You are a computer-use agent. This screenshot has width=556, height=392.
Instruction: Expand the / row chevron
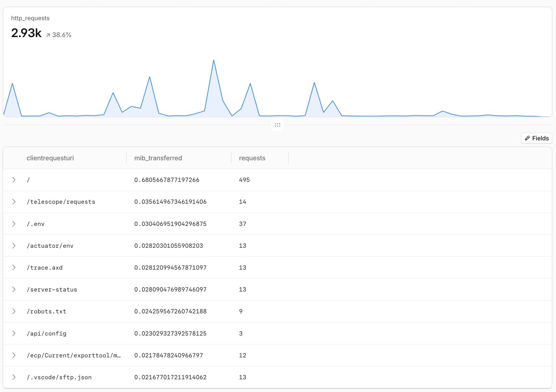[14, 180]
